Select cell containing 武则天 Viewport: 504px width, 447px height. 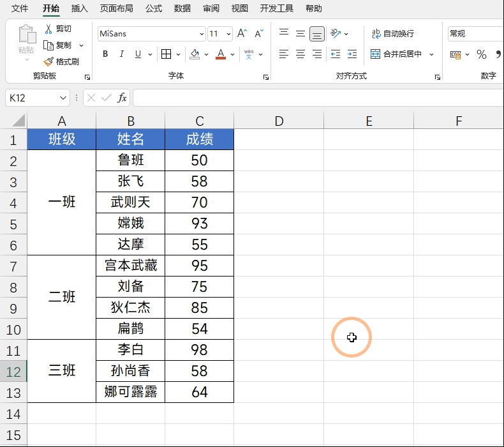pos(131,202)
